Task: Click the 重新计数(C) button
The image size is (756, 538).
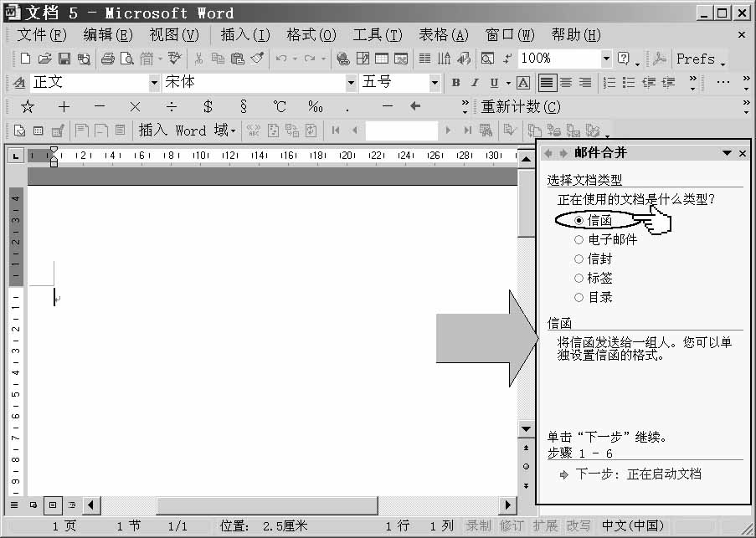Action: click(x=521, y=107)
